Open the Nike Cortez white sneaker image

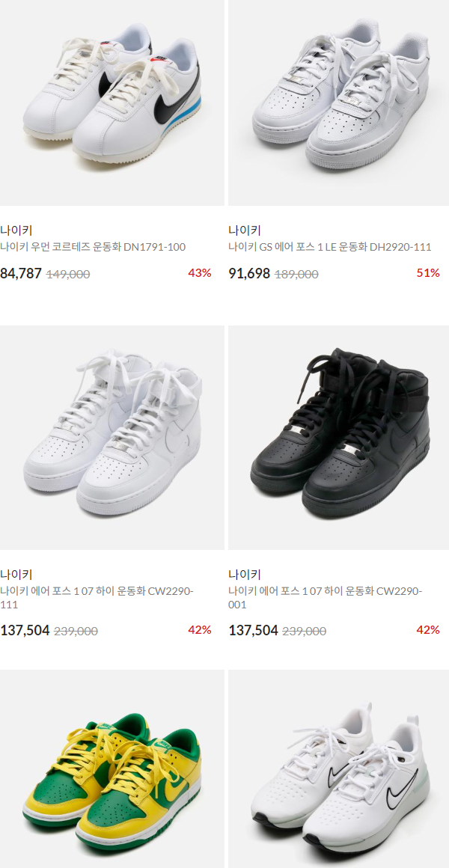112,103
